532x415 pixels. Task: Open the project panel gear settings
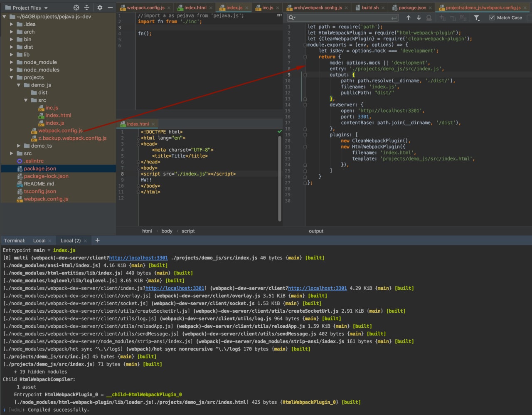pos(100,7)
